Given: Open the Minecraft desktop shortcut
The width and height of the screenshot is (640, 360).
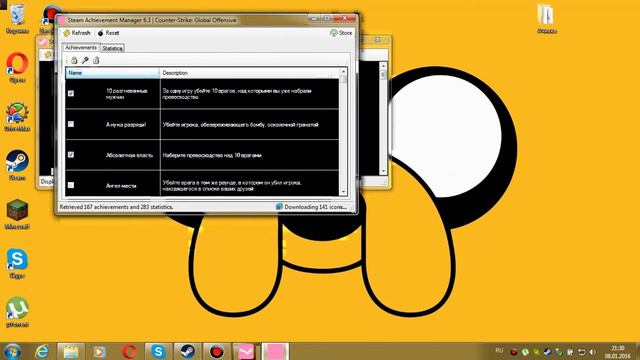Looking at the screenshot, I should [17, 214].
